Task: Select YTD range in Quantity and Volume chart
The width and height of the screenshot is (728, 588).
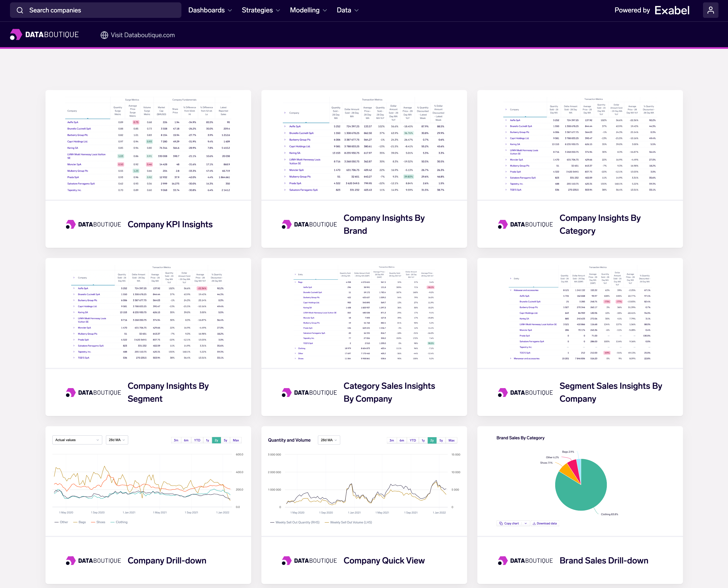Action: [x=413, y=440]
